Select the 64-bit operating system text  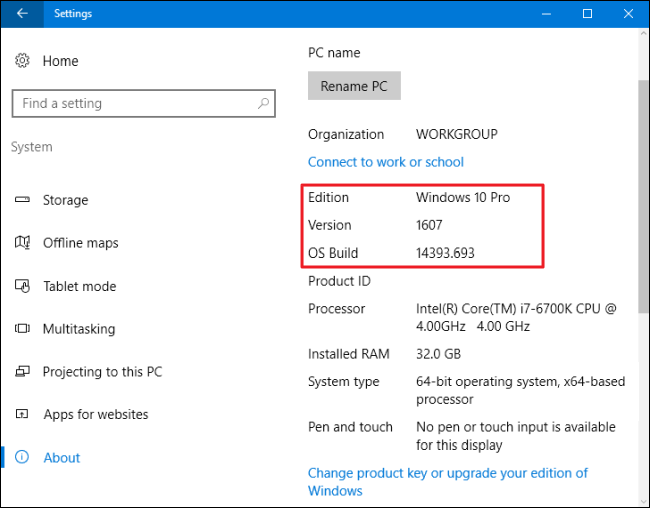(520, 390)
